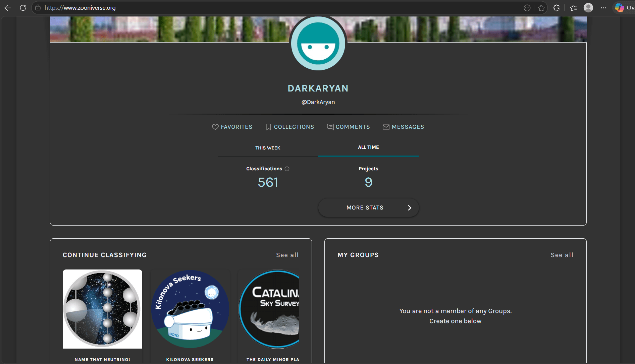Open the Kilonova Seekers project thumbnail
The image size is (635, 364).
tap(190, 309)
